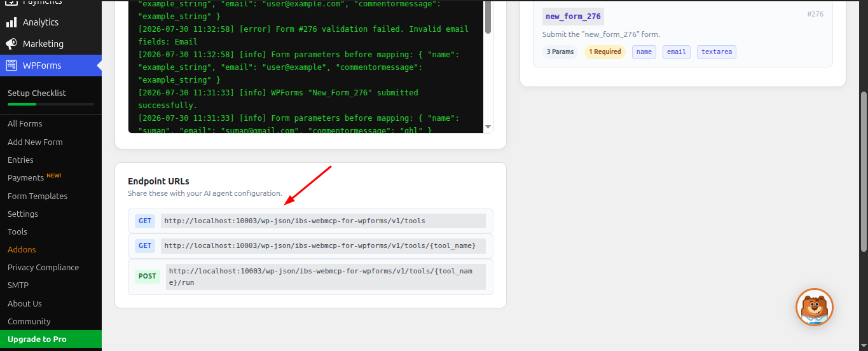Open the Setup Checklist

tap(37, 93)
